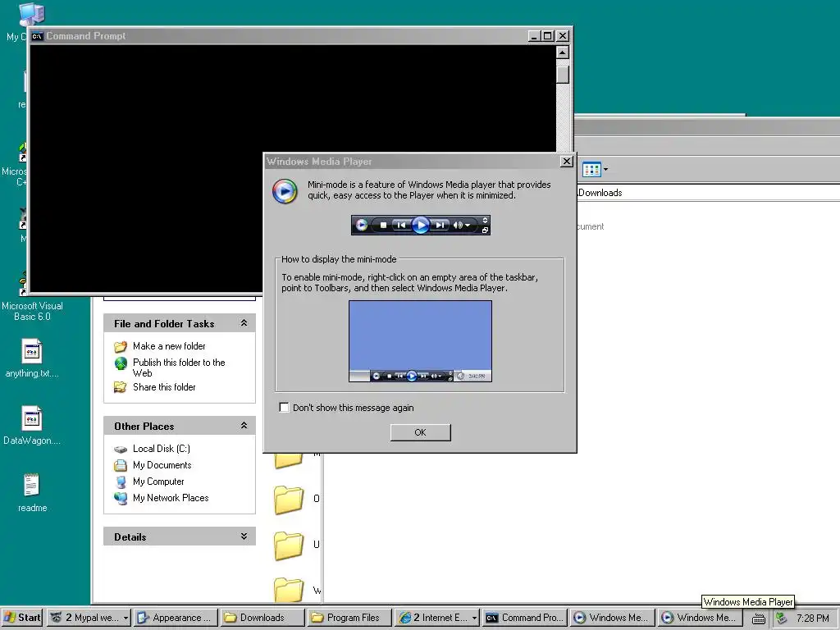Click the My Network Places icon
The width and height of the screenshot is (840, 630).
(121, 498)
